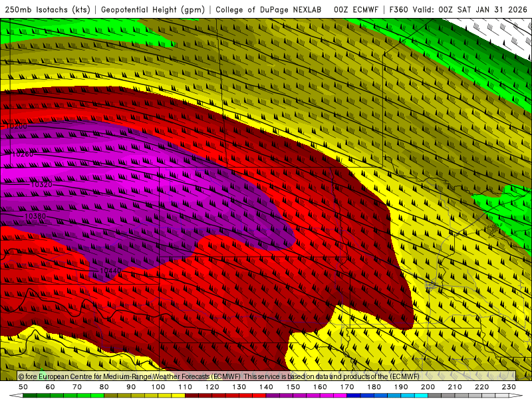Click the 60 value on the legend

point(51,387)
